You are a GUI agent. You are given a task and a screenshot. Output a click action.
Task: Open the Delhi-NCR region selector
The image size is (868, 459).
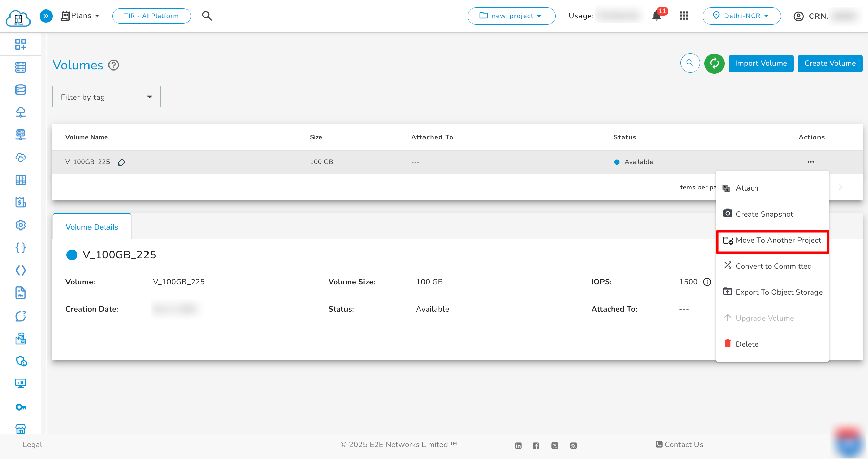click(742, 16)
